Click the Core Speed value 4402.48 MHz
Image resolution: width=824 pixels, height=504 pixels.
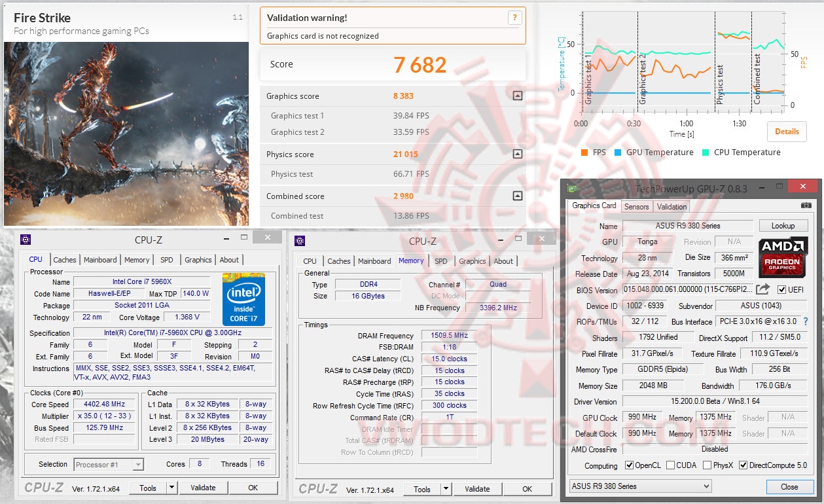[x=105, y=405]
